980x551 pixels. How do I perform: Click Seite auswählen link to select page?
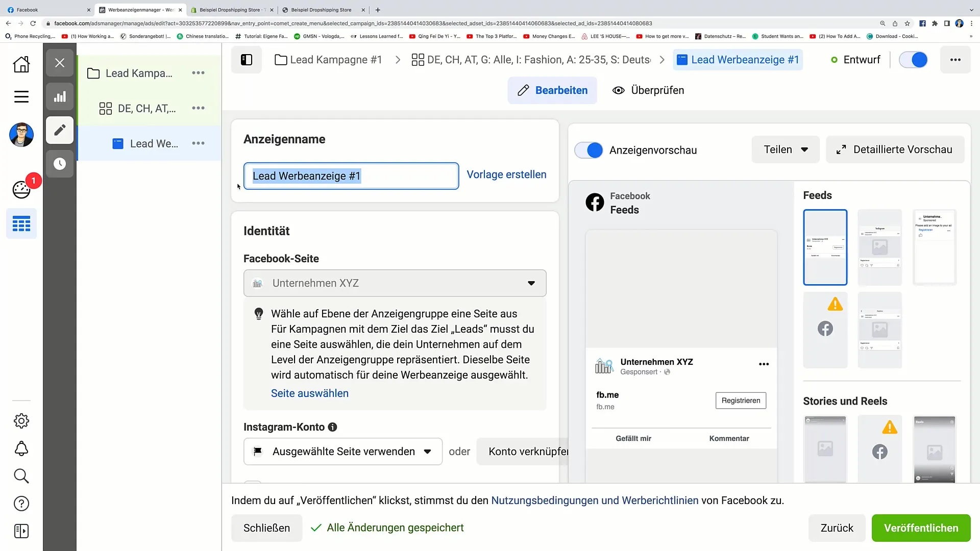tap(310, 393)
